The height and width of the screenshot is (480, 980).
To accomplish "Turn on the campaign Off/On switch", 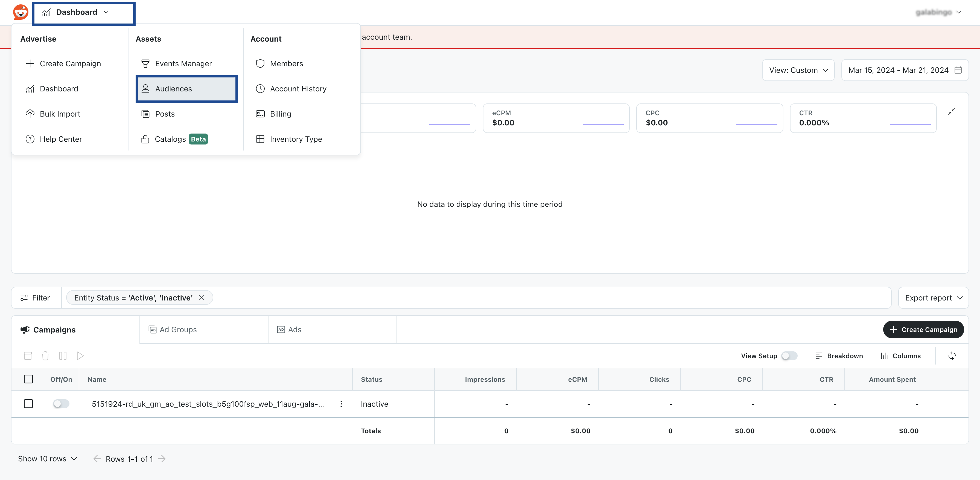I will pos(61,403).
